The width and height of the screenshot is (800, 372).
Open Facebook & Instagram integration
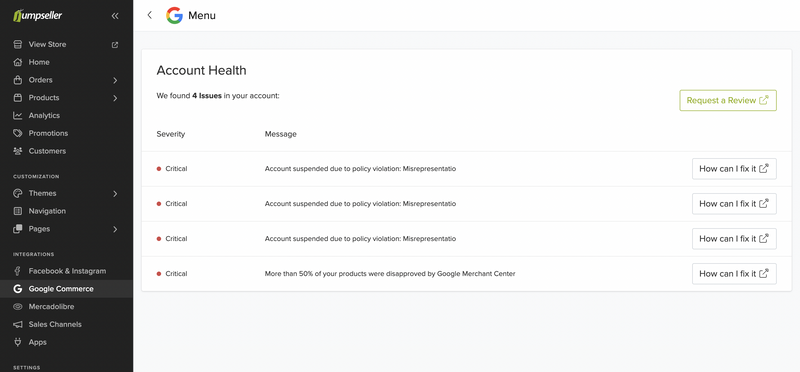[66, 271]
